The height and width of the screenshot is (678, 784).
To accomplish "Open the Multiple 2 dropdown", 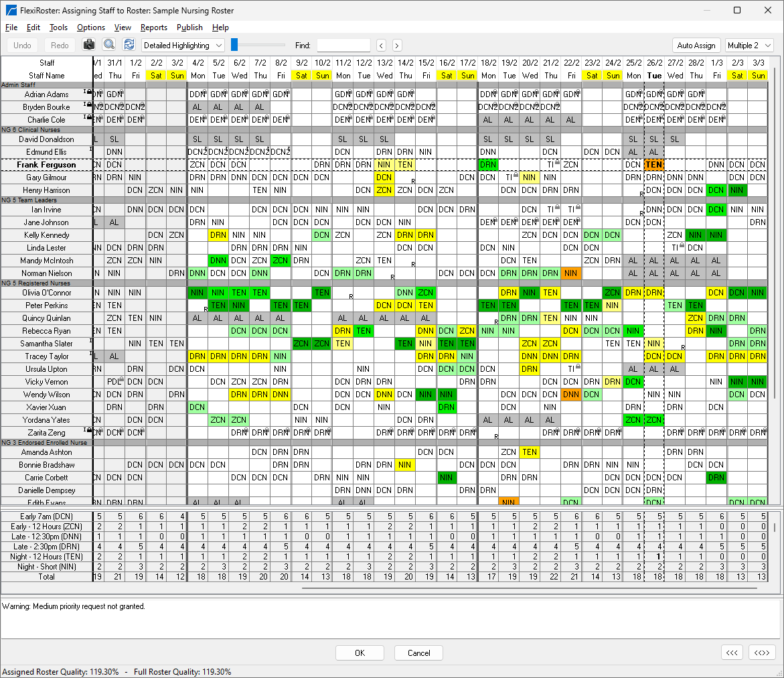I will (749, 46).
